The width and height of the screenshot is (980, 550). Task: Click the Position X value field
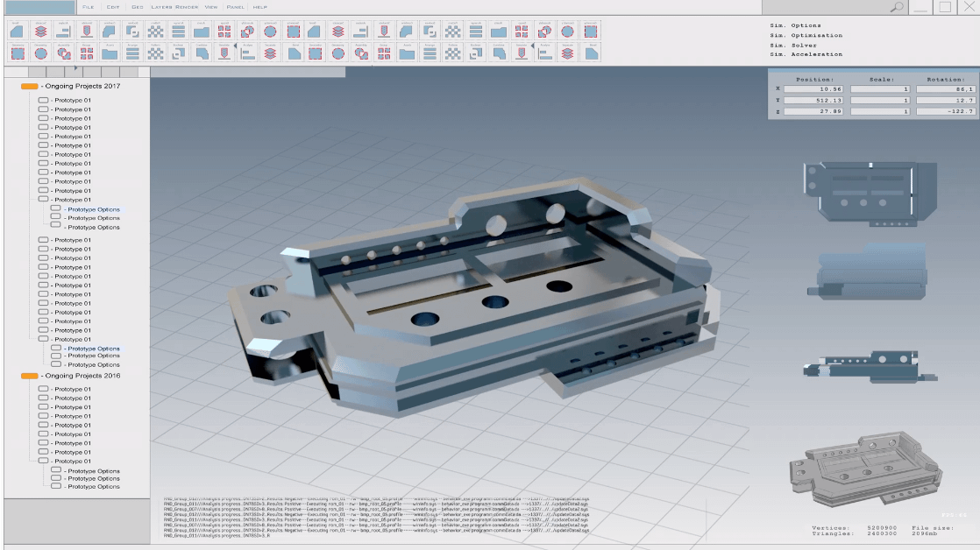point(813,89)
